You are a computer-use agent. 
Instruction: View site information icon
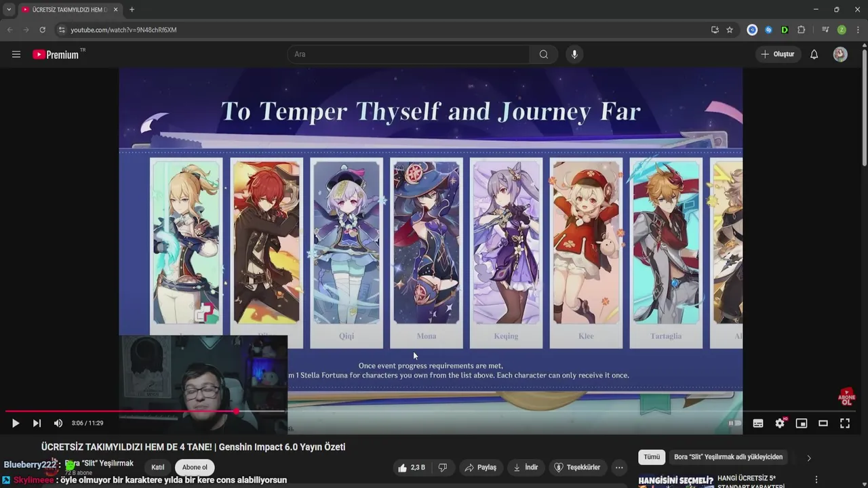pos(61,30)
